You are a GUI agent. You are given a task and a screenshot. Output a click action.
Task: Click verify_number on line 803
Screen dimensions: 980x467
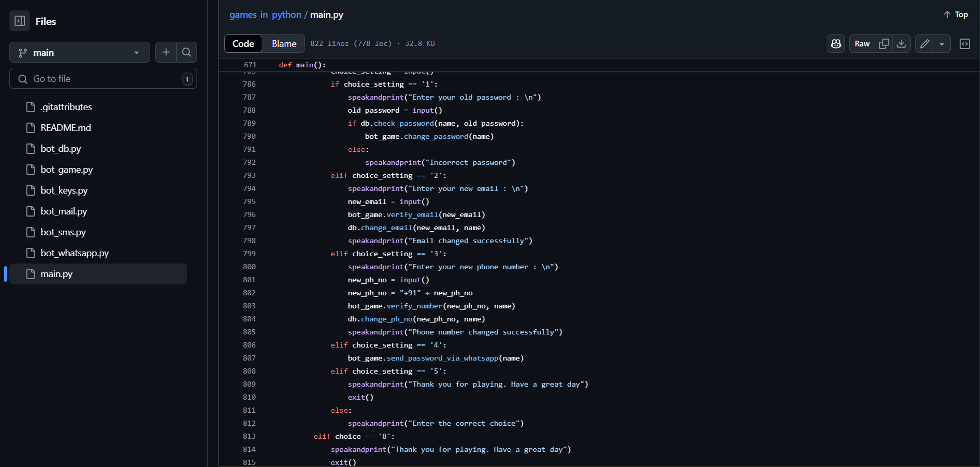pos(414,306)
